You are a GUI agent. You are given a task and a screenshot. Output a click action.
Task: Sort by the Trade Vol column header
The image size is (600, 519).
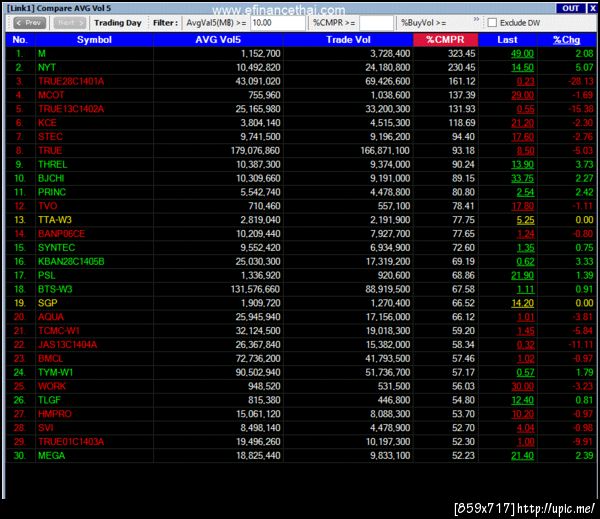pos(348,40)
